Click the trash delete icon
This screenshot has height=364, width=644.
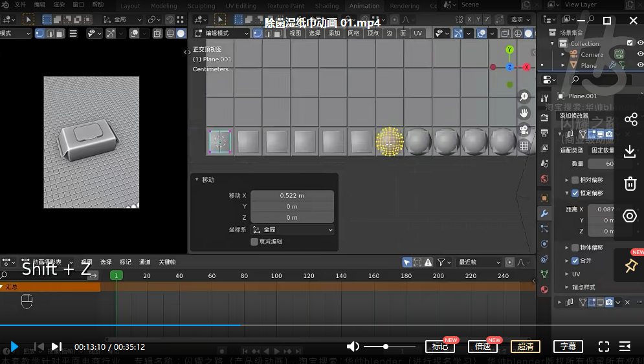tap(630, 184)
